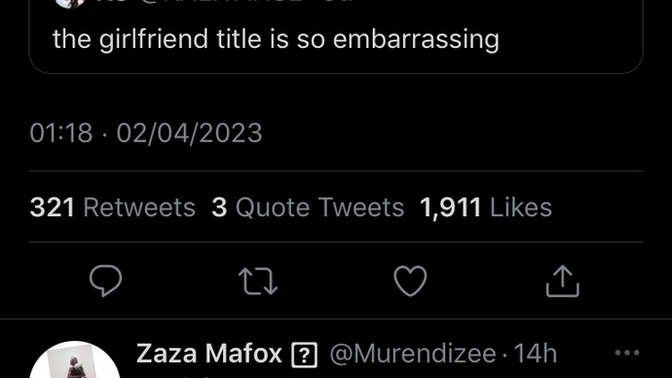Tap the word Retweets in the stats row
Viewport: 672px width, 378px height.
tap(139, 207)
